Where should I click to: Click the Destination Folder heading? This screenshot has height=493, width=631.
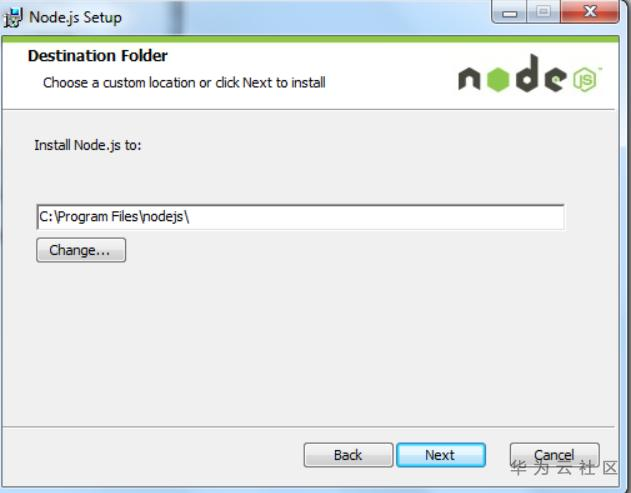98,56
